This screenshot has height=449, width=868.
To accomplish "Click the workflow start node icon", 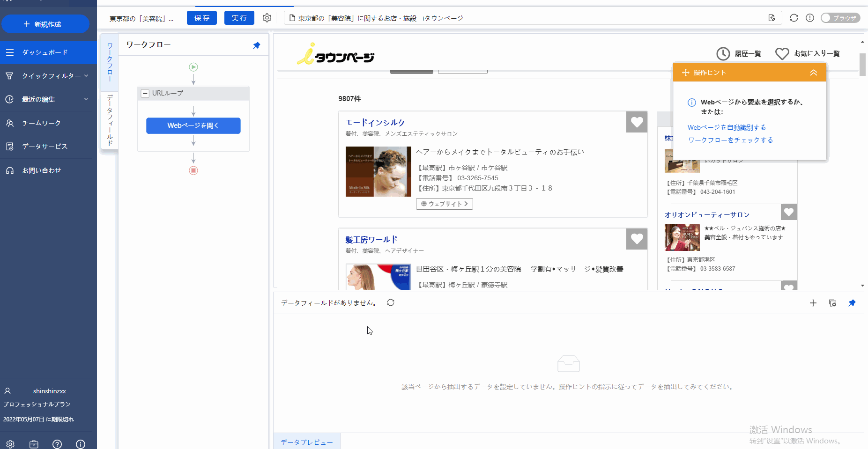I will 193,67.
